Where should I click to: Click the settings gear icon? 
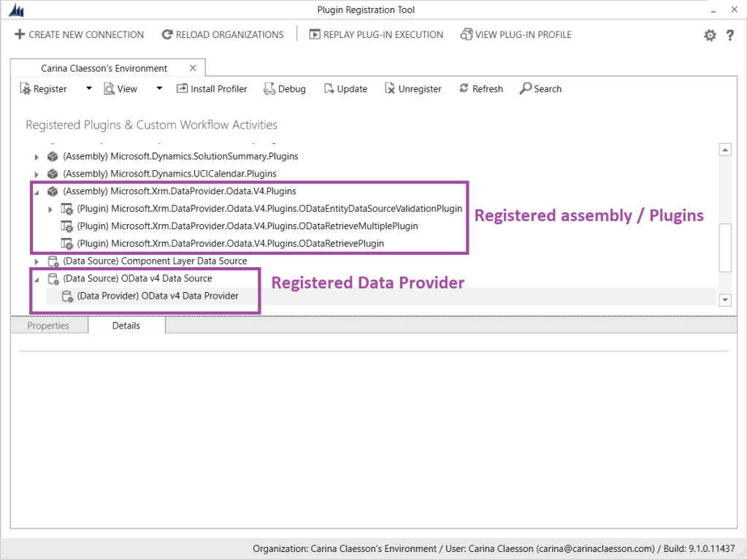click(x=710, y=35)
